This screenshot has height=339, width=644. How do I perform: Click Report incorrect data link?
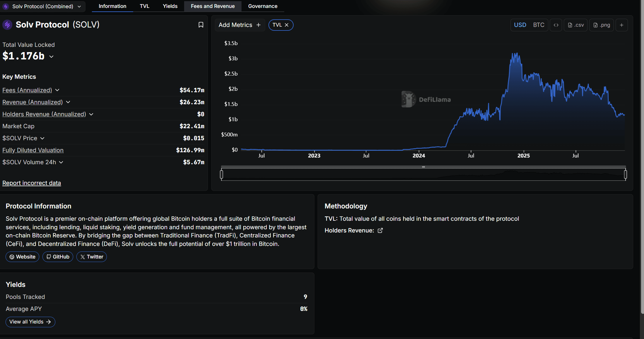click(x=32, y=183)
